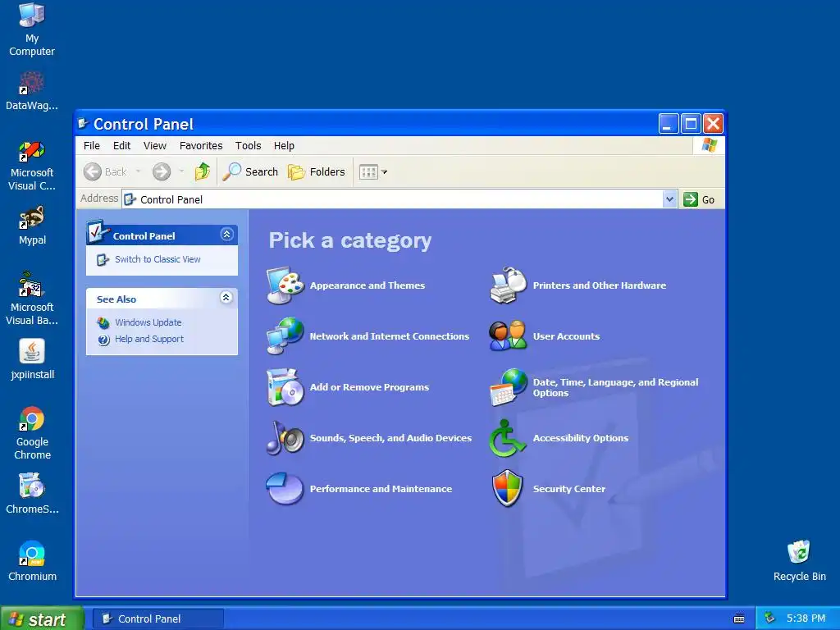Select Microsoft Visual C desktop shortcut

[x=32, y=166]
